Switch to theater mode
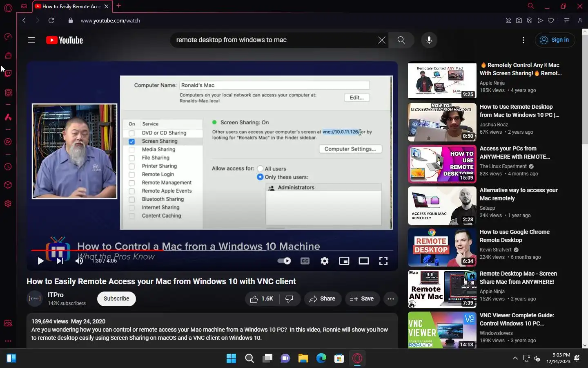Screen dimensions: 588x368 [x=364, y=261]
